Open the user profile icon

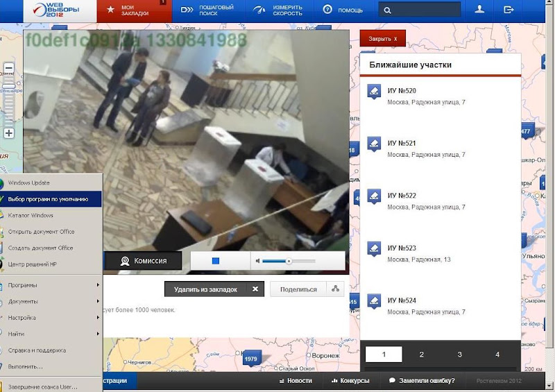click(x=479, y=10)
